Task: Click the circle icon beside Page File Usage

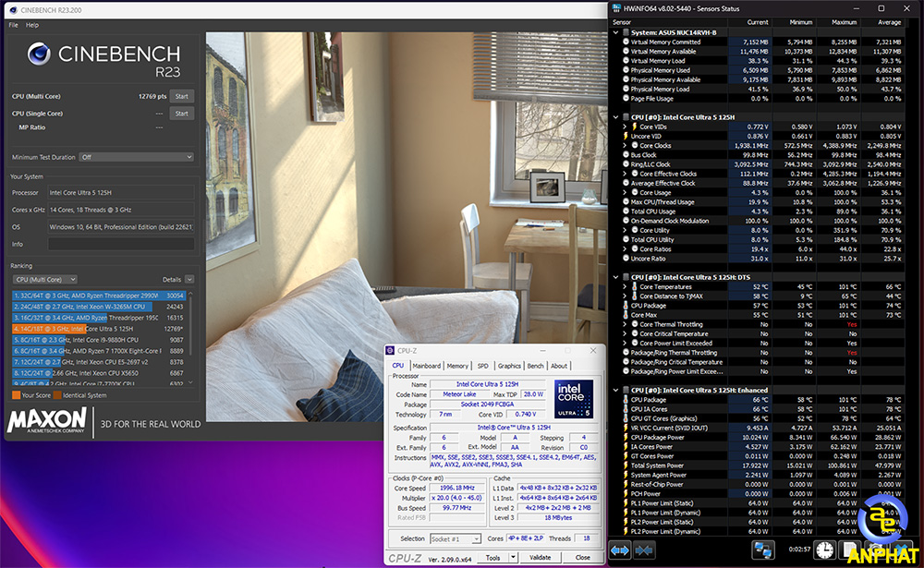Action: click(x=626, y=99)
